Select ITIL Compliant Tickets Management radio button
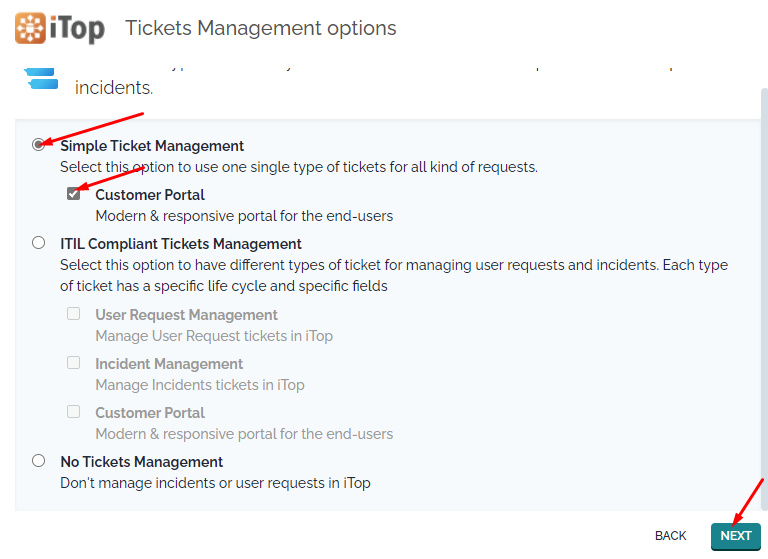Screen dimensions: 768x559 click(39, 243)
